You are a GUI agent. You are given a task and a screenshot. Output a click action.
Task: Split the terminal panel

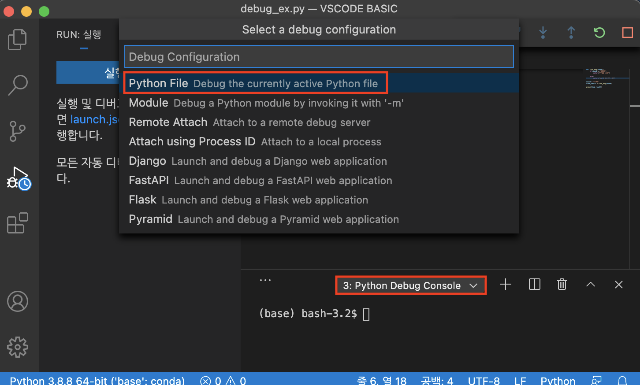tap(534, 285)
